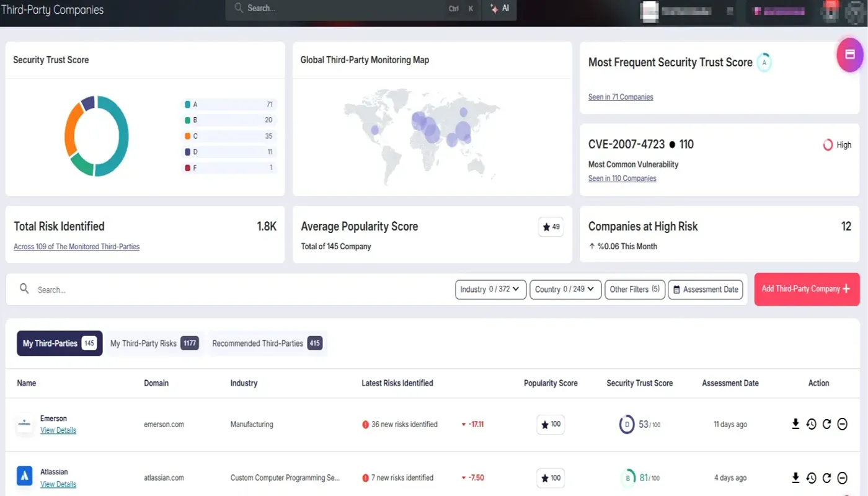
Task: View assessment history for Emerson
Action: 811,424
